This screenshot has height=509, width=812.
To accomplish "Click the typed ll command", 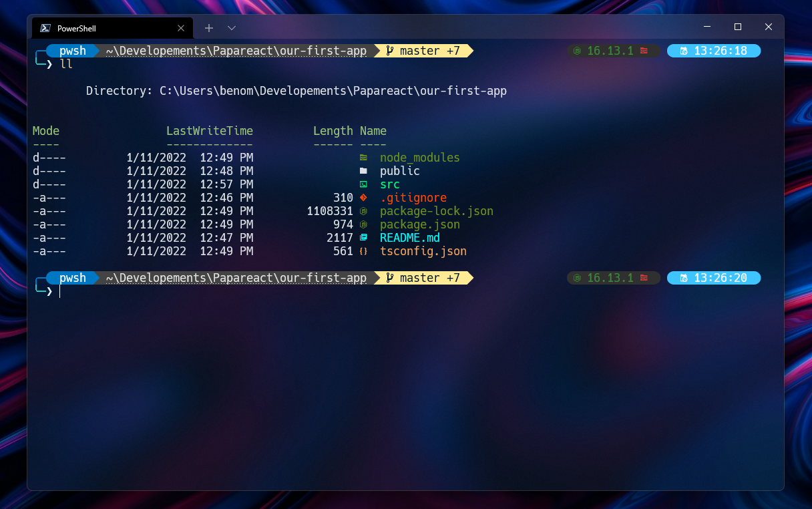I will [x=66, y=64].
